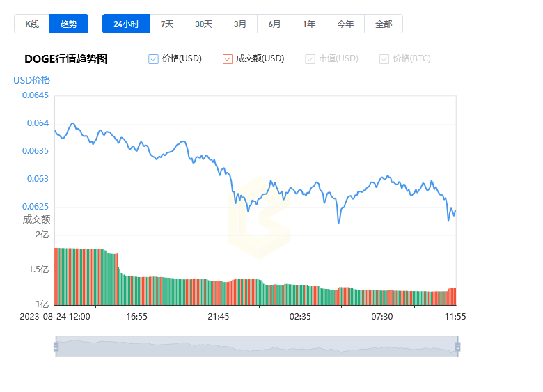543x392 pixels.
Task: Choose the 24小时 time range
Action: pyautogui.click(x=127, y=24)
